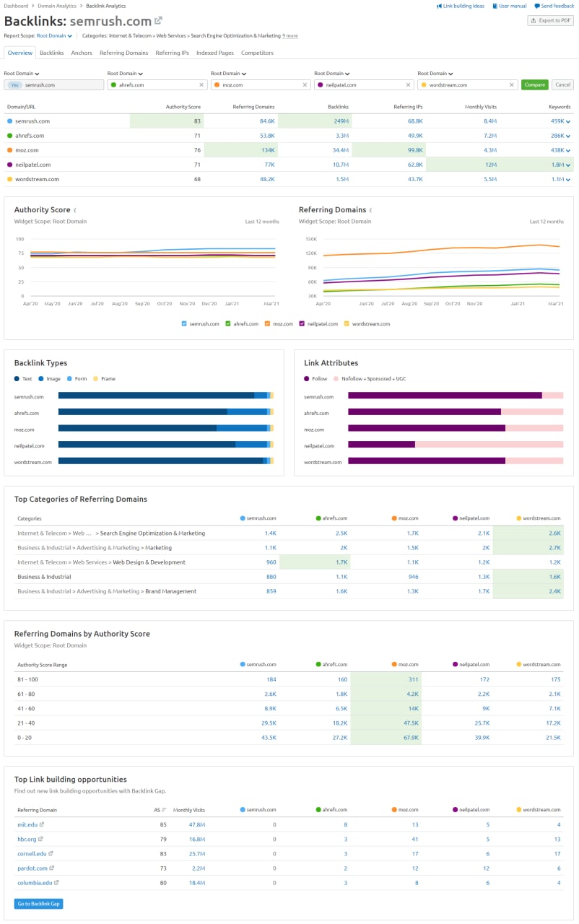579x924 pixels.
Task: Open the Report Scope Root Domain dropdown
Action: [x=55, y=35]
